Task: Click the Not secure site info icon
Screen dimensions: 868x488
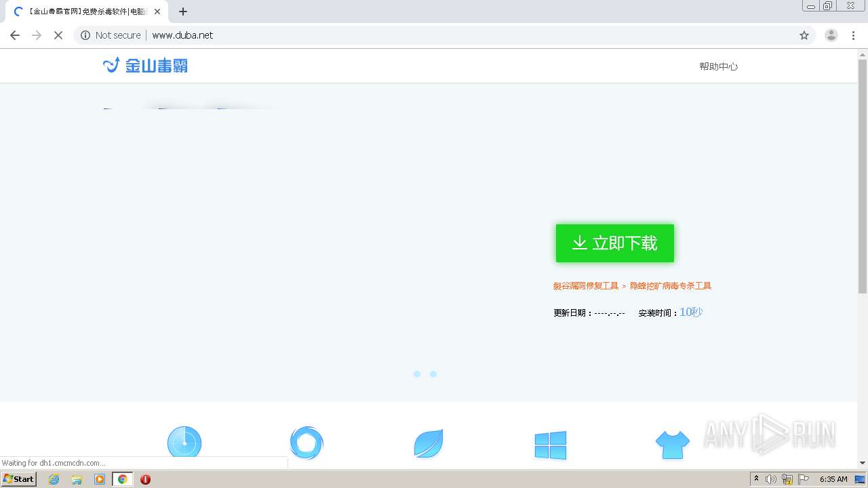Action: (x=85, y=35)
